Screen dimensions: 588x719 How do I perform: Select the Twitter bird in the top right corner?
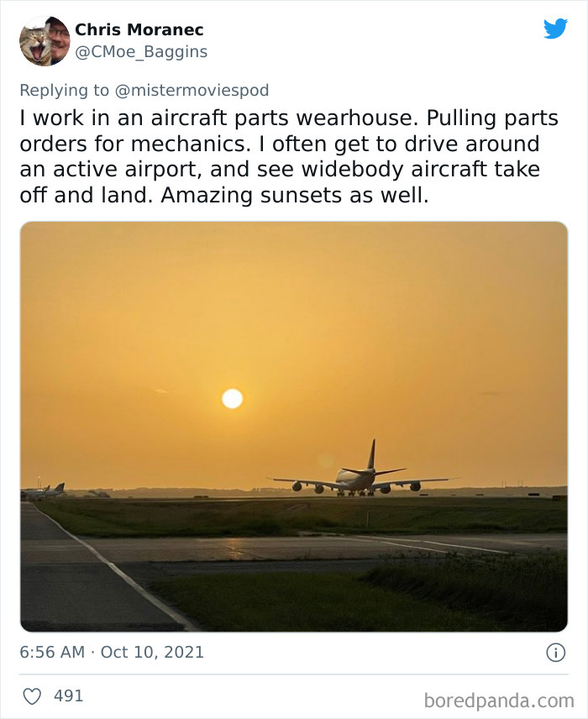pos(554,29)
